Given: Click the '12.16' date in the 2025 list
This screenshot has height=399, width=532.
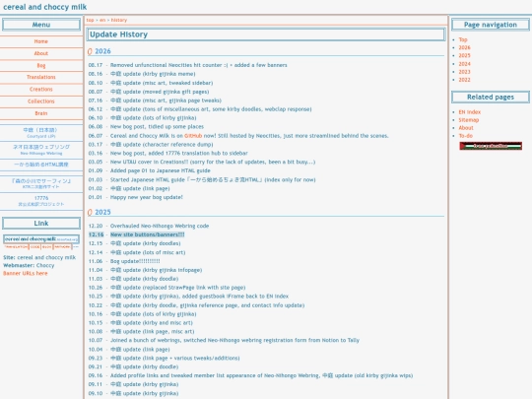Looking at the screenshot, I should coord(96,234).
